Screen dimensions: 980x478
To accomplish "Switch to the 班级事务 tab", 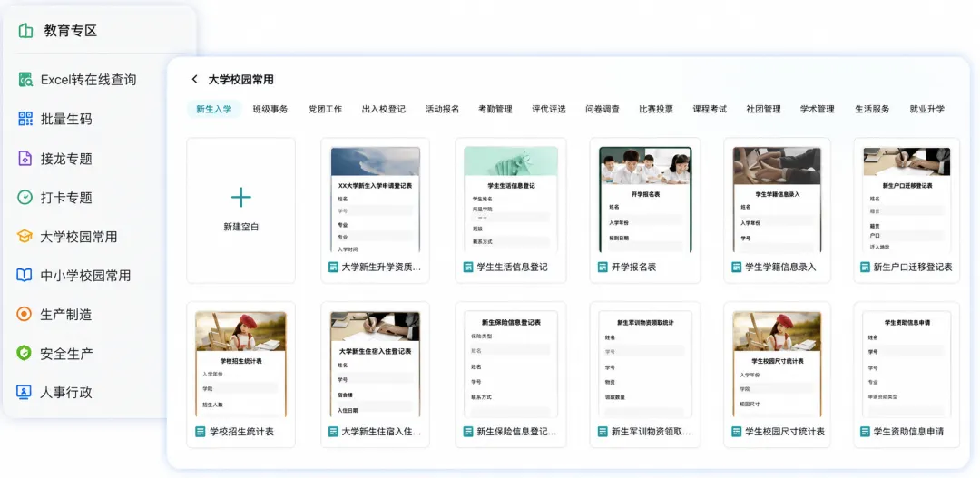I will pos(270,109).
